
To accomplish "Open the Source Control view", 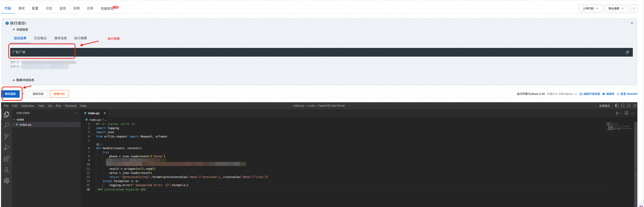I will (x=7, y=136).
